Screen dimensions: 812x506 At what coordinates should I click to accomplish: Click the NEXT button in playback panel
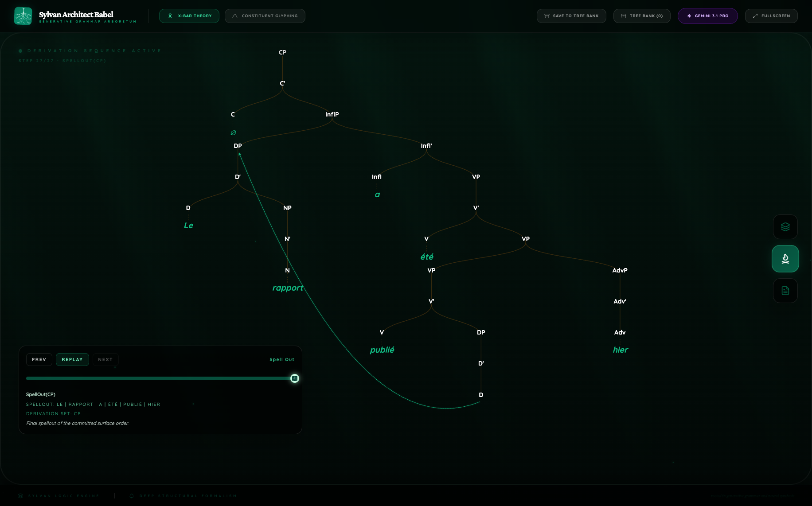105,359
